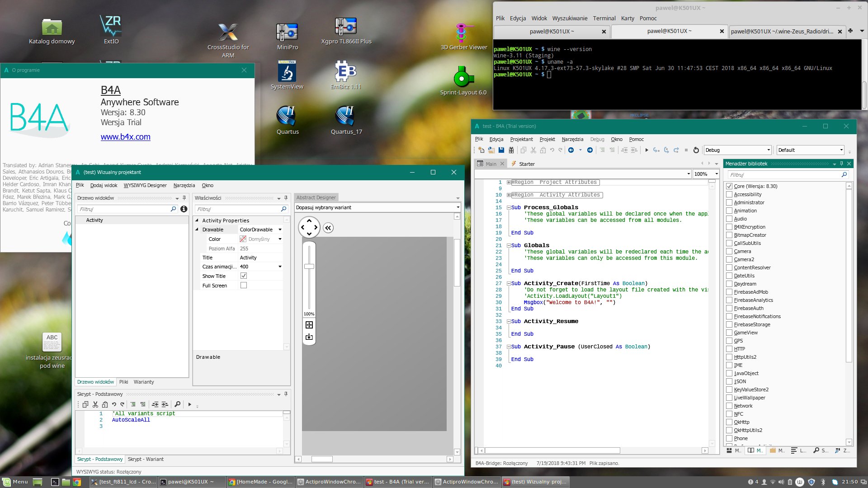The width and height of the screenshot is (868, 488).
Task: Click the designer zoom slider handle
Action: click(x=309, y=266)
